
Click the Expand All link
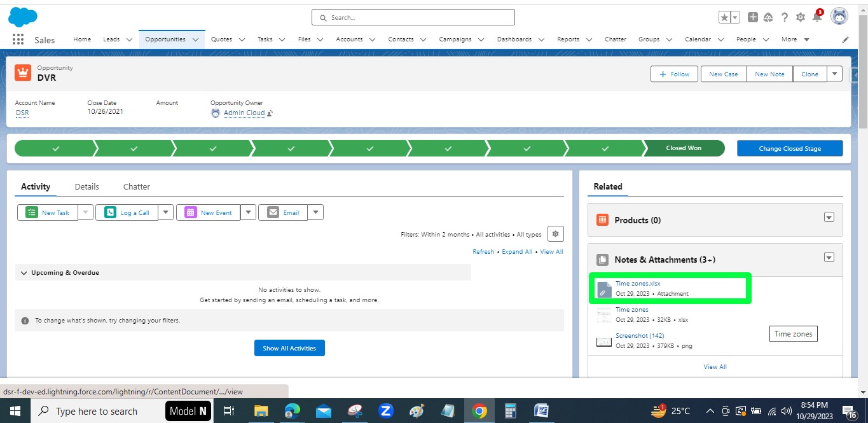pos(517,251)
